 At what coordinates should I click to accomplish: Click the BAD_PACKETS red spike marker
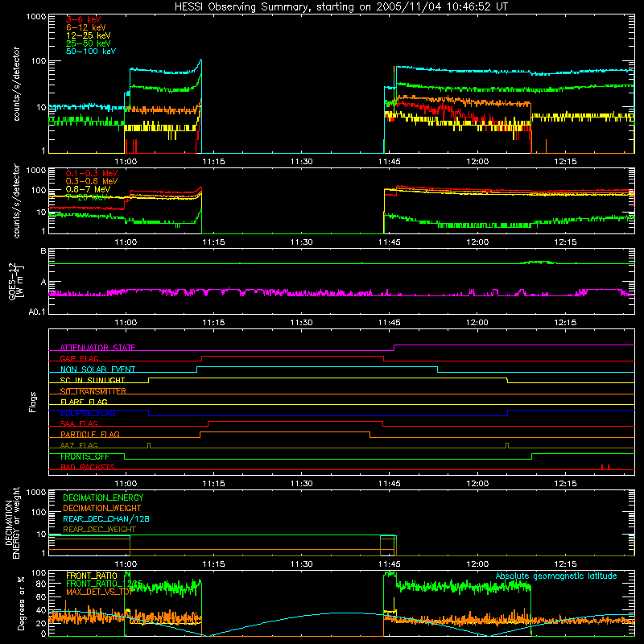pos(605,467)
